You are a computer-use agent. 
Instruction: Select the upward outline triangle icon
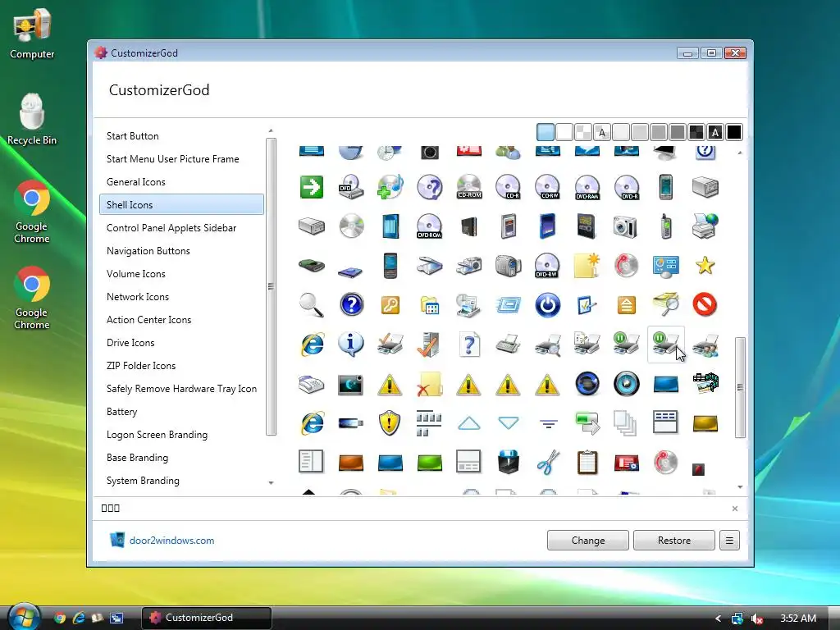(x=468, y=423)
